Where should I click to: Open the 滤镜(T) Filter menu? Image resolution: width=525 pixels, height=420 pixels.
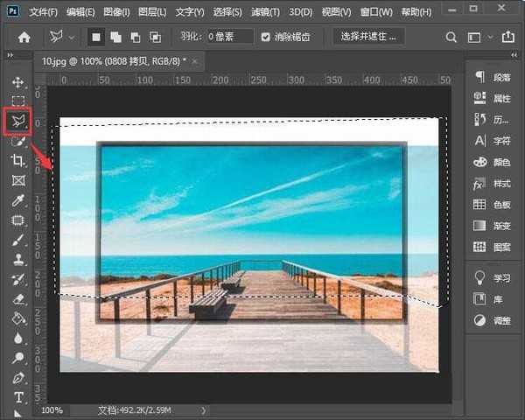263,12
